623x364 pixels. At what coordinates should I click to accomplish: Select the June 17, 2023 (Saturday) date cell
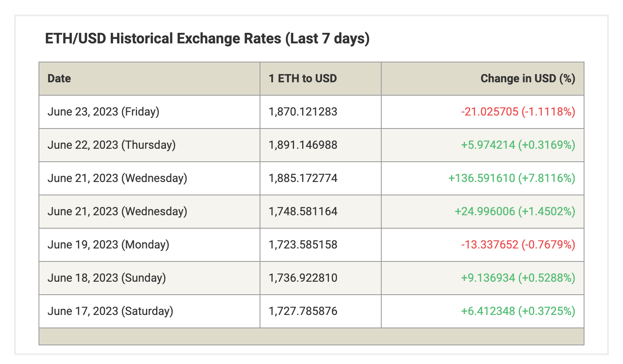[110, 311]
